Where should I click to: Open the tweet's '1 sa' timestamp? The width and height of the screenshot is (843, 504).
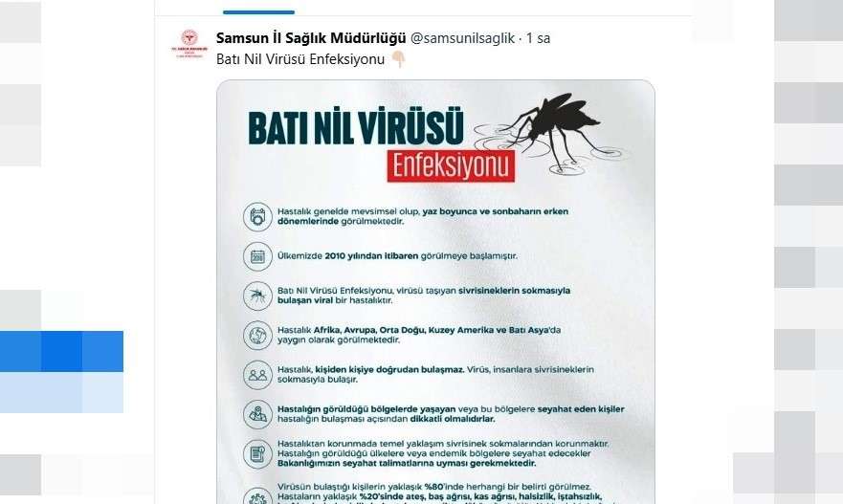click(538, 38)
